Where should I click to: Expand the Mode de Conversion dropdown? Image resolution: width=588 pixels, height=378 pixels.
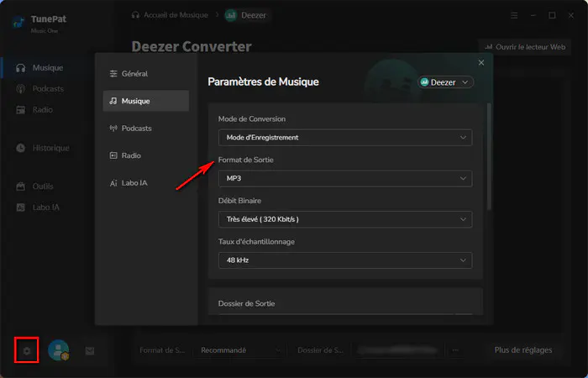click(345, 138)
